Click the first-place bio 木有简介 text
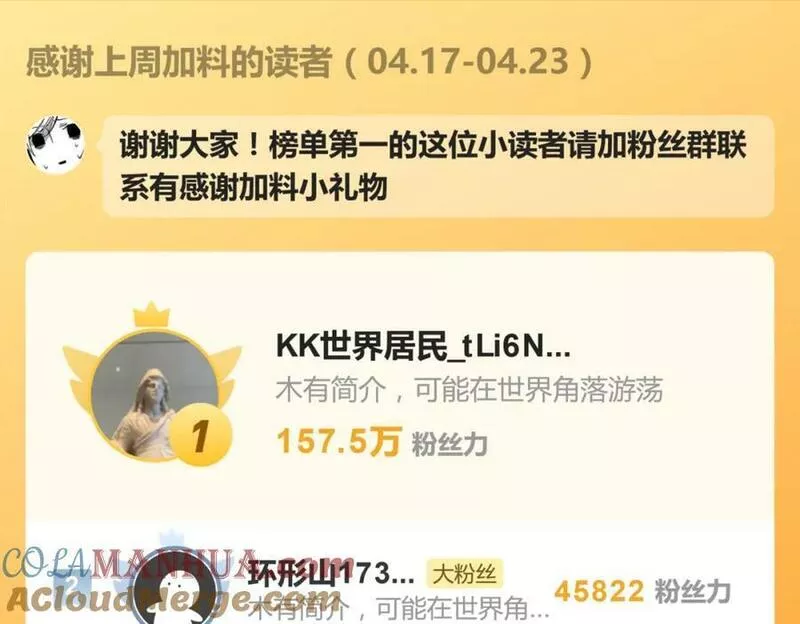The image size is (800, 624). click(469, 390)
